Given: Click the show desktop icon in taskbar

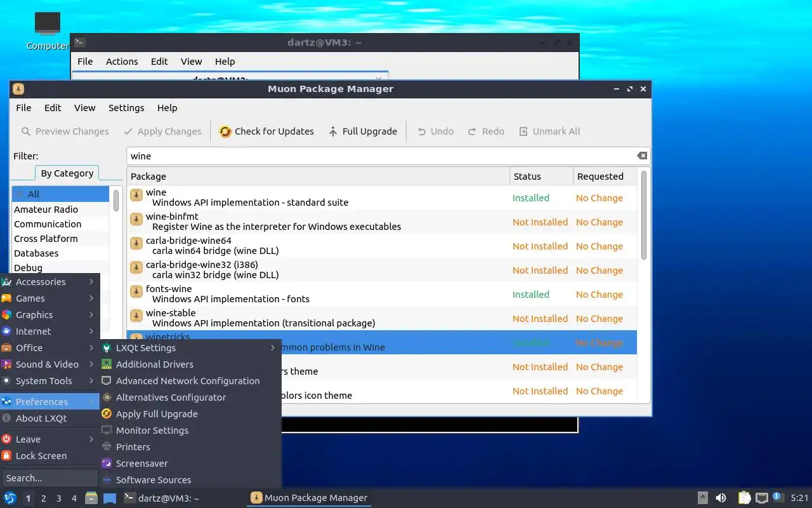Looking at the screenshot, I should (110, 498).
